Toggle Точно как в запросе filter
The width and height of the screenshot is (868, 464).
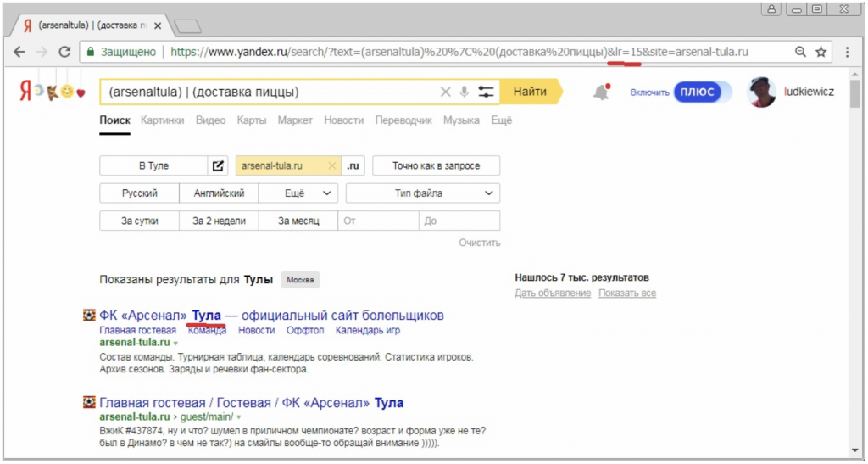437,165
